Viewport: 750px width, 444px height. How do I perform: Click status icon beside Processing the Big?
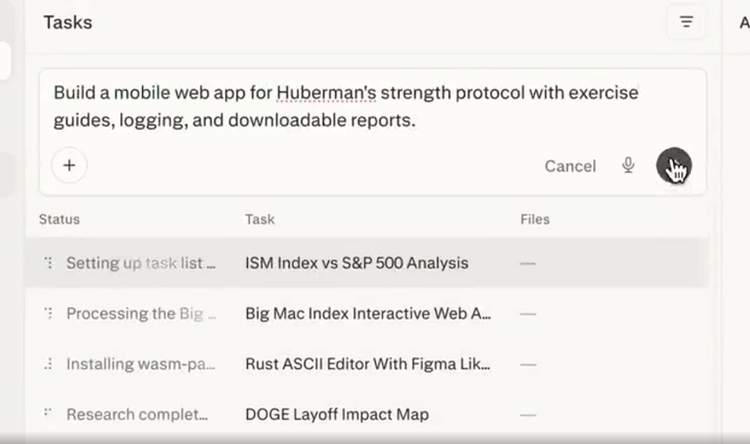(x=48, y=314)
